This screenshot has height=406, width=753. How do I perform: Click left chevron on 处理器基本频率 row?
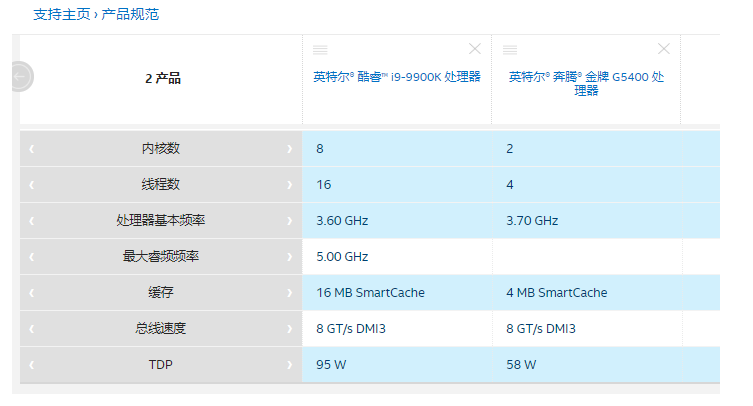click(x=32, y=221)
